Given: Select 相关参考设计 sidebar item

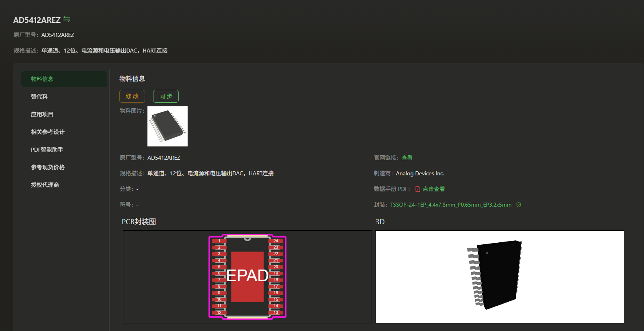Looking at the screenshot, I should click(48, 132).
